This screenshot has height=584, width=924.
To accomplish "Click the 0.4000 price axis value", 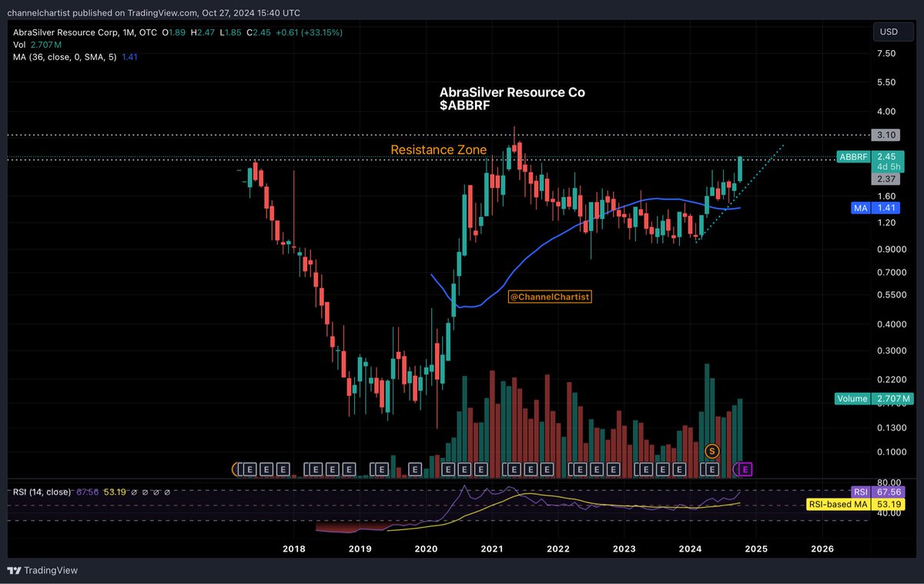I will (x=890, y=324).
